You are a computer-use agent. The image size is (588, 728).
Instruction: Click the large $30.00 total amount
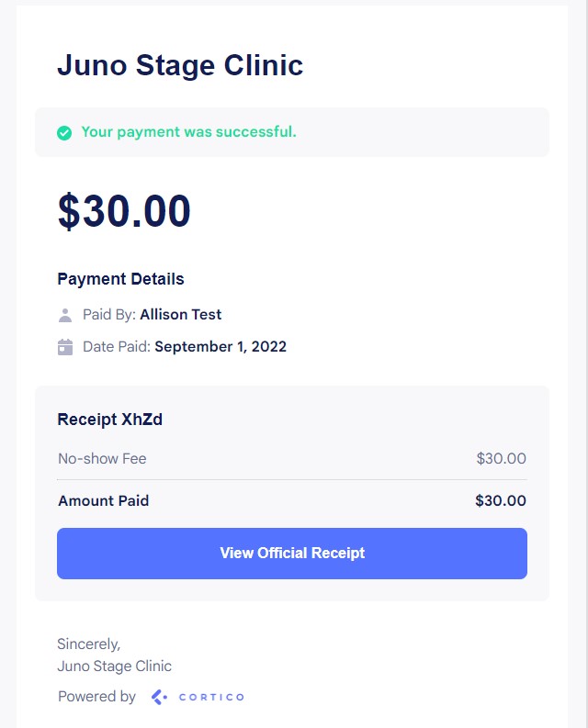point(124,211)
